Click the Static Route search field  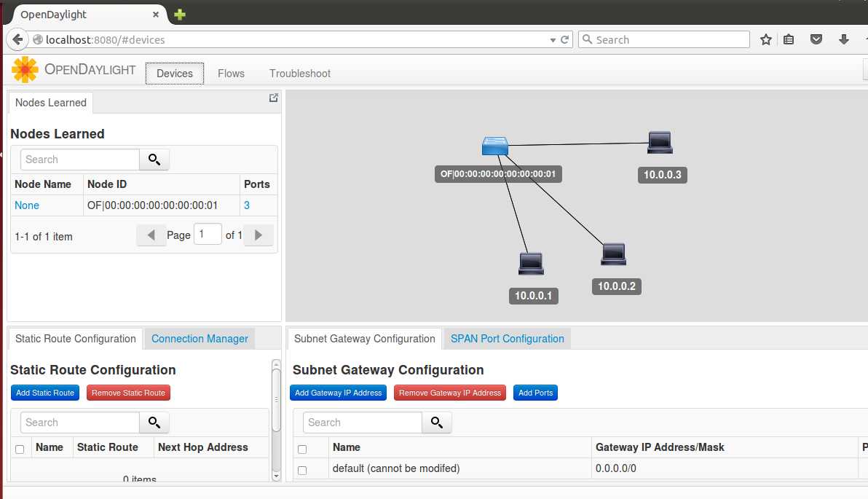(79, 423)
